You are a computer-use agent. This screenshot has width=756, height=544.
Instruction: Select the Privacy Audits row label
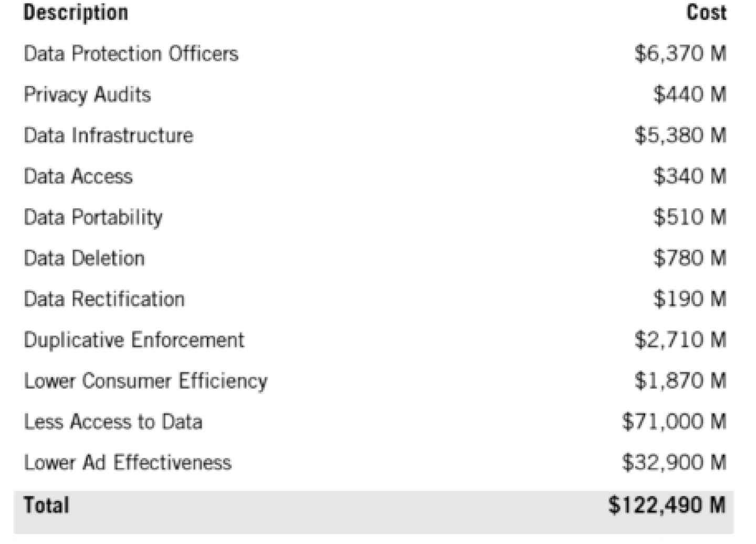tap(87, 95)
